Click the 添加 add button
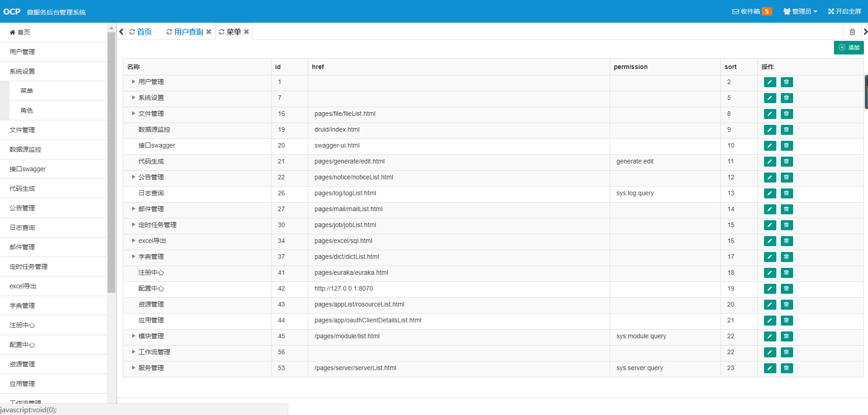 pyautogui.click(x=848, y=48)
